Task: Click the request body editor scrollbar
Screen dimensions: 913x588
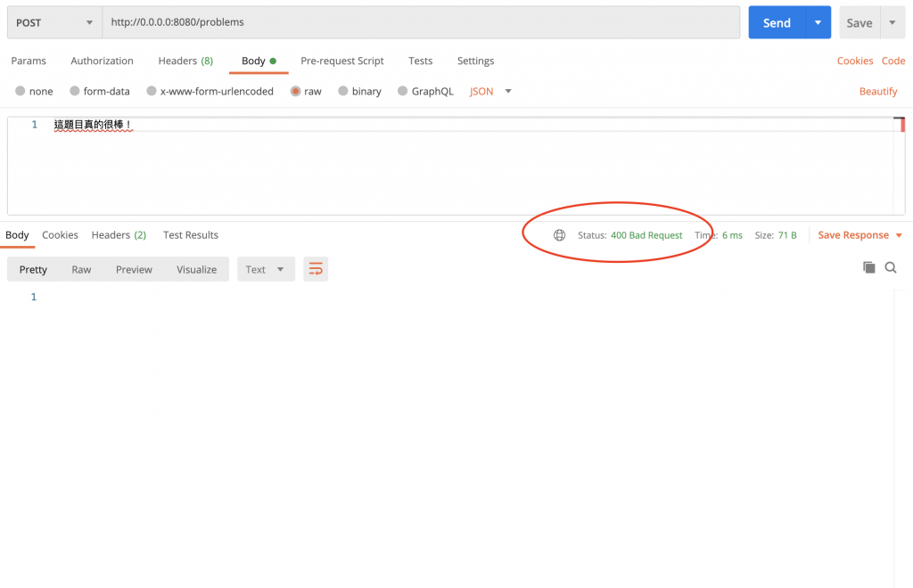Action: click(x=900, y=166)
